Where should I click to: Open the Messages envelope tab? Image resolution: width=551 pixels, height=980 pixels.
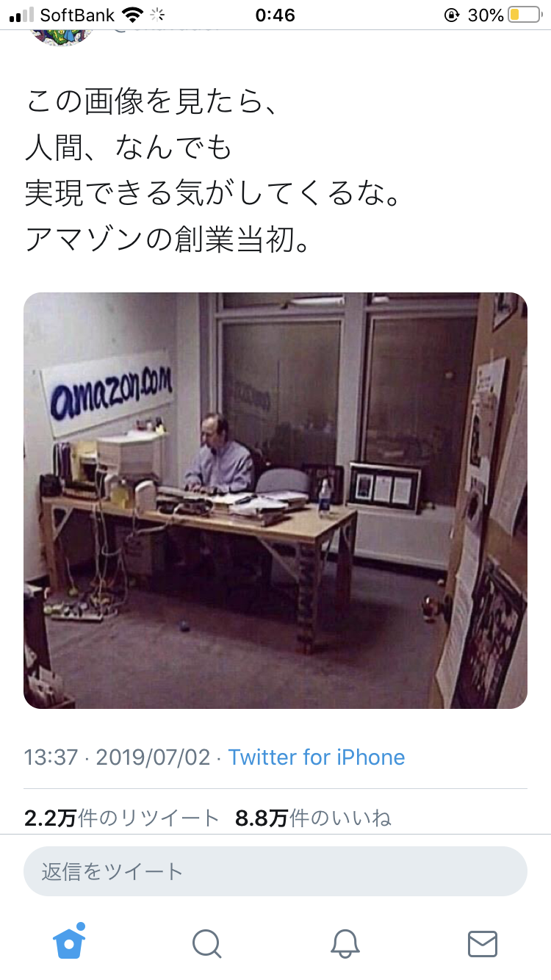(483, 944)
